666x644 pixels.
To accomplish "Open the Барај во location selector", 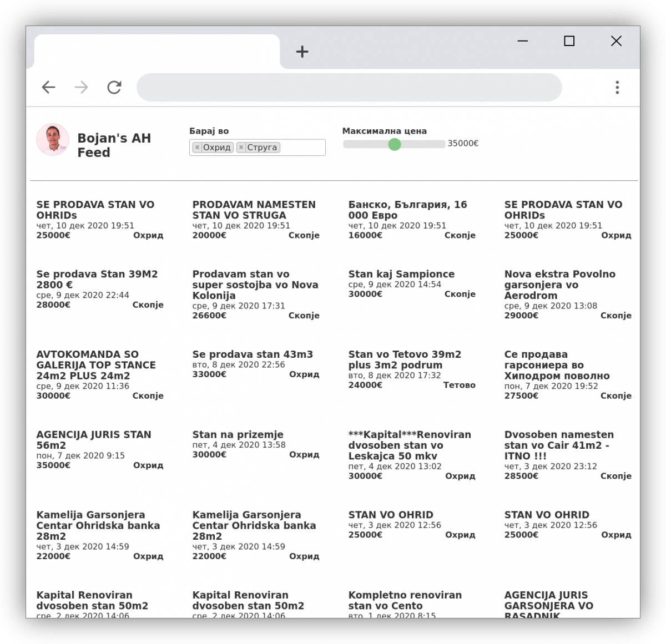I will 302,148.
